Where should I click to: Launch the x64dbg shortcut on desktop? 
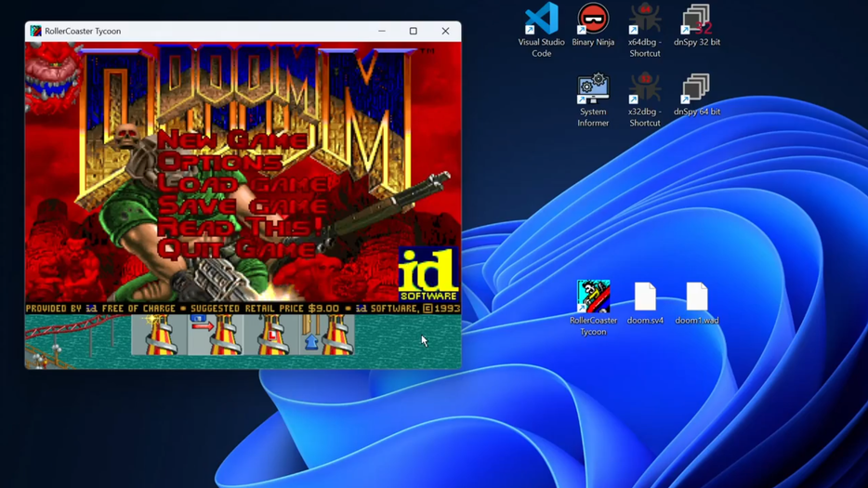(x=644, y=30)
